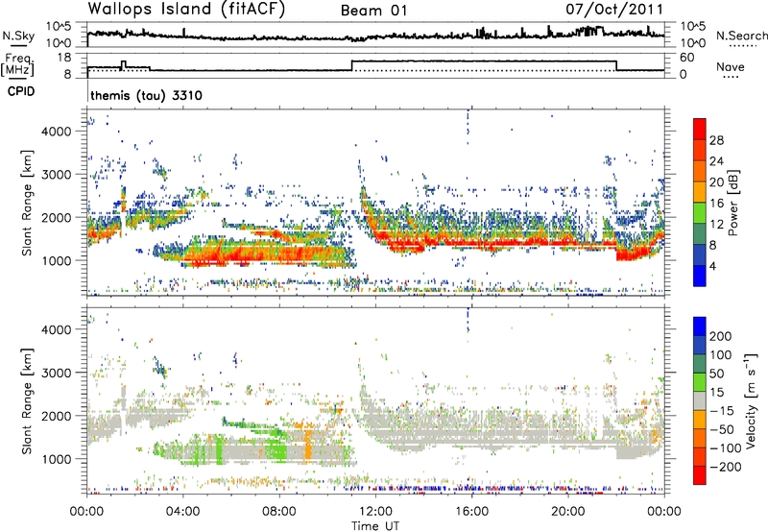
Task: Click the -15 value on the Velocity scale
Action: click(721, 411)
